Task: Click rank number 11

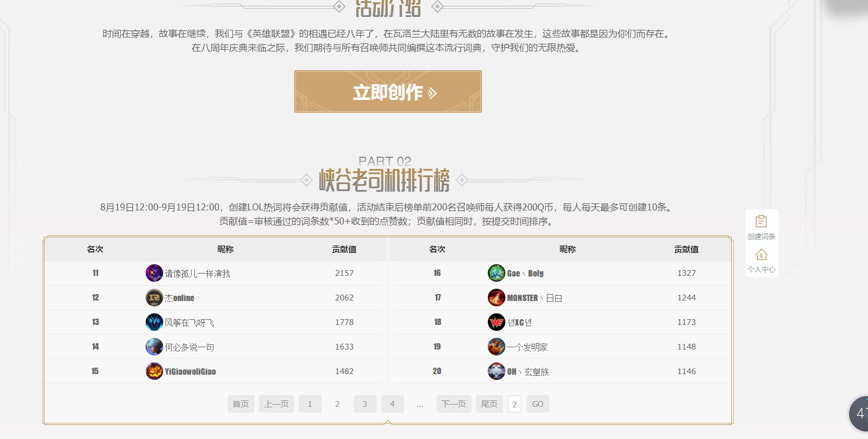Action: coord(95,273)
